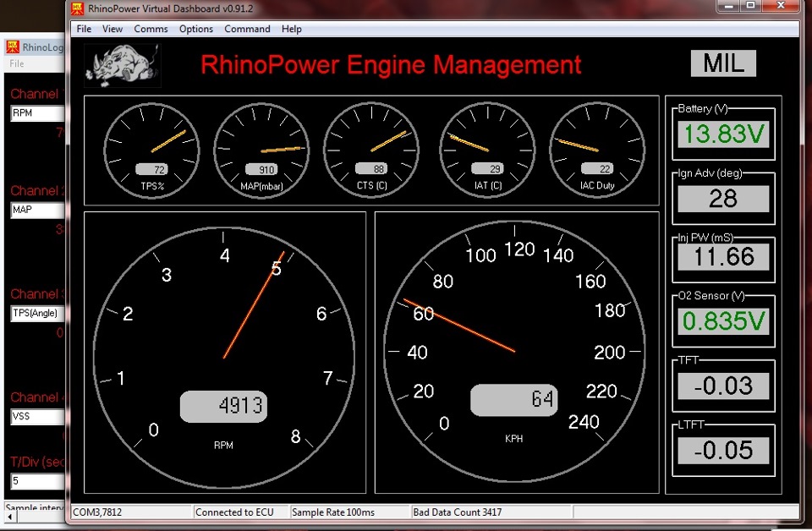Screen dimensions: 812x531
Task: Open the Help menu
Action: point(292,29)
